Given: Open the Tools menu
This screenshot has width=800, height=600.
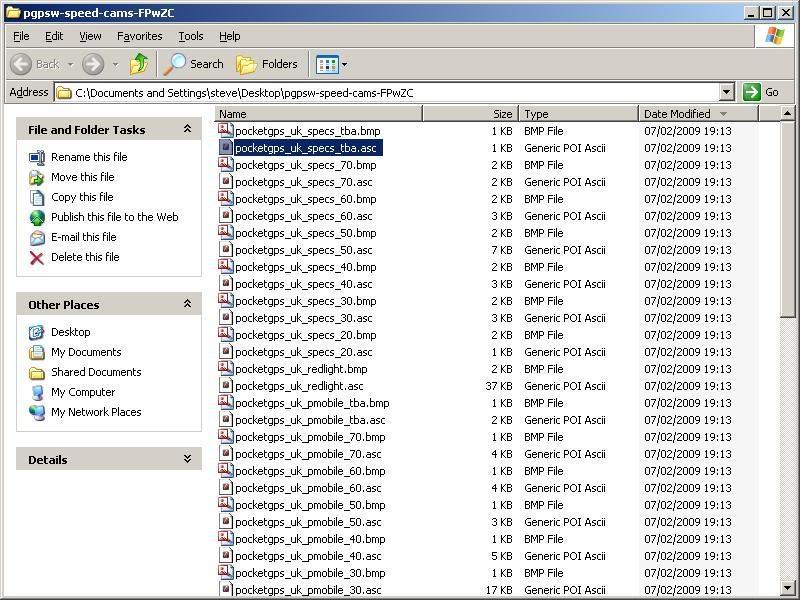Looking at the screenshot, I should [x=191, y=36].
